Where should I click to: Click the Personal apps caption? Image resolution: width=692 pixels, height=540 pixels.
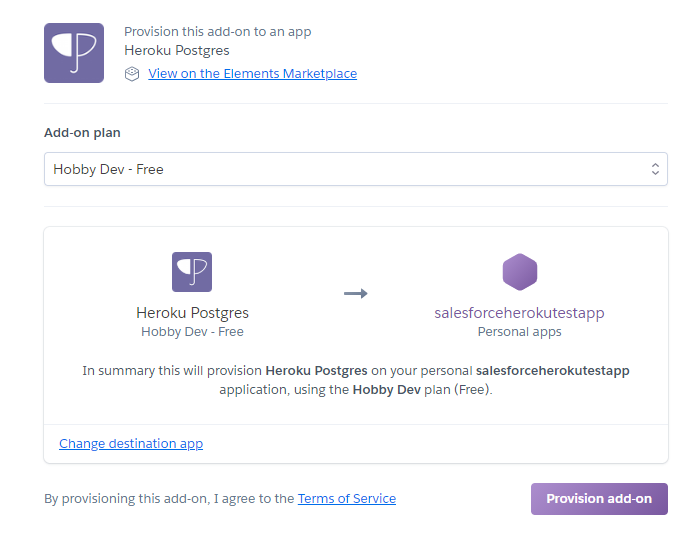(519, 332)
